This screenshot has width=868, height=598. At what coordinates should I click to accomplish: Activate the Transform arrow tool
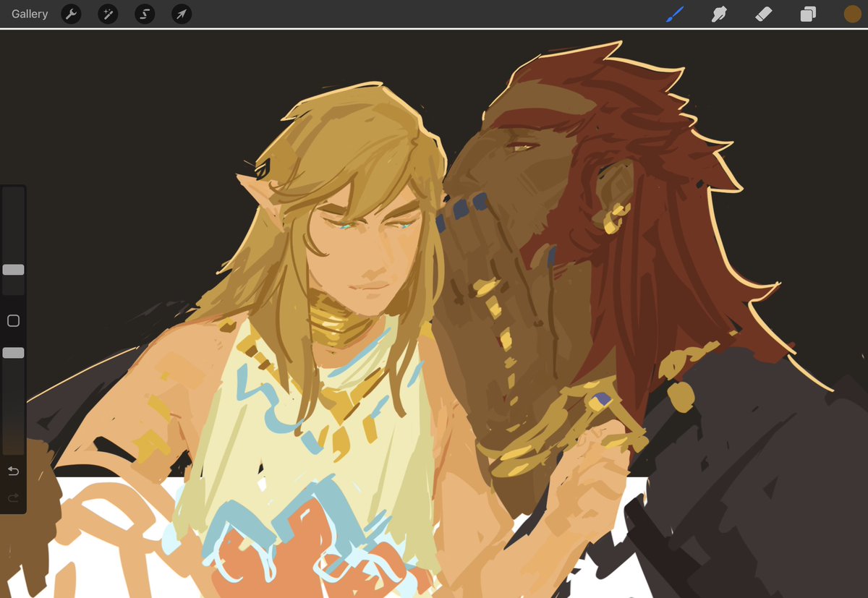[182, 14]
